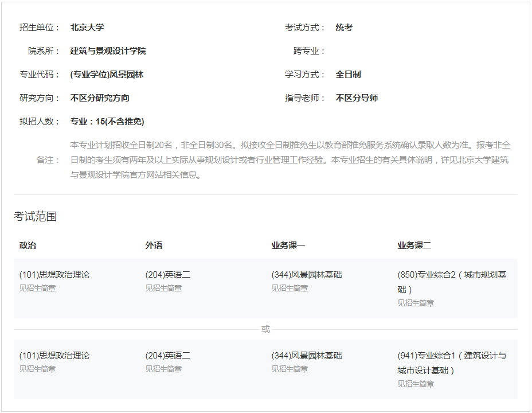Click the 跨专业 label
Screen dimensions: 532x413
309,51
